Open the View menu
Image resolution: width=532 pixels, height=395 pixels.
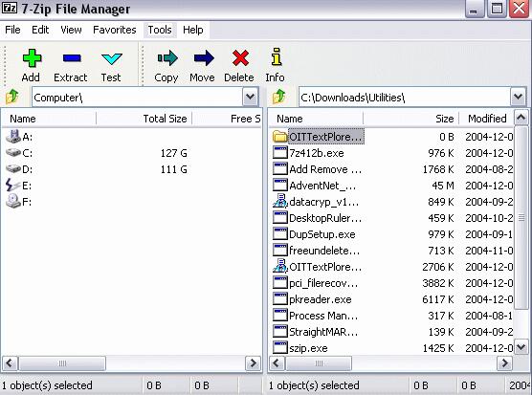point(71,30)
